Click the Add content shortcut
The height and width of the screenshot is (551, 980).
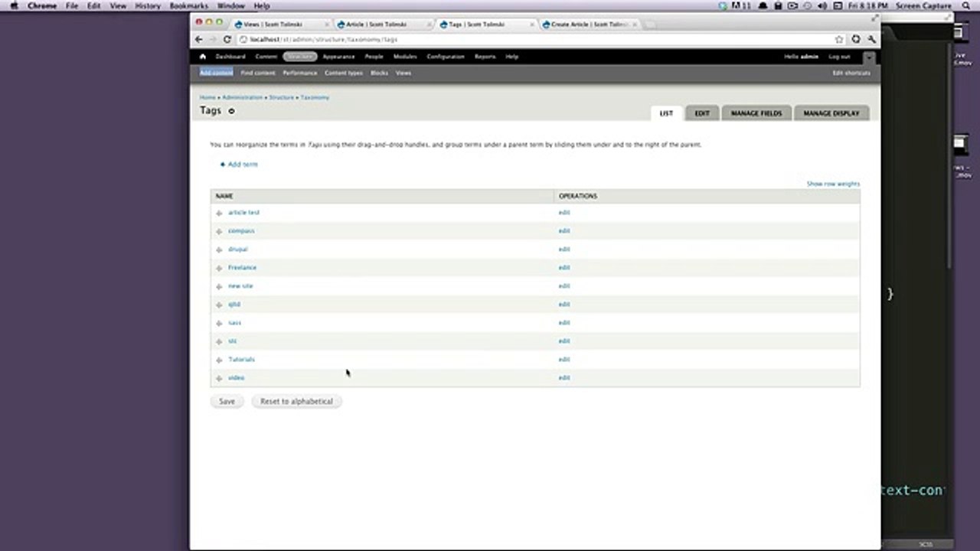(216, 73)
